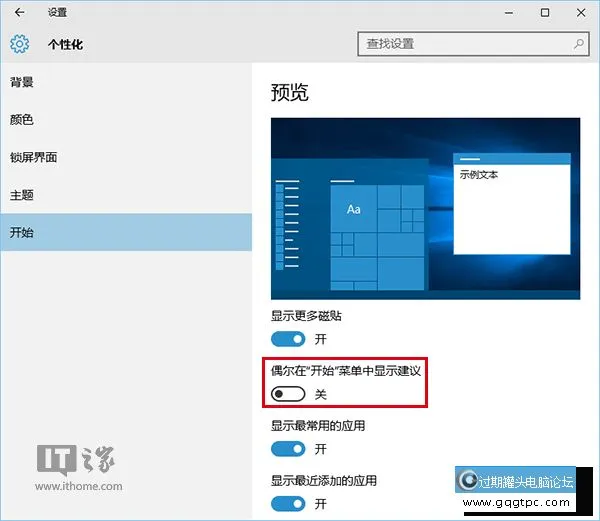Image resolution: width=600 pixels, height=521 pixels.
Task: Select the 开始 sidebar item
Action: pos(22,232)
